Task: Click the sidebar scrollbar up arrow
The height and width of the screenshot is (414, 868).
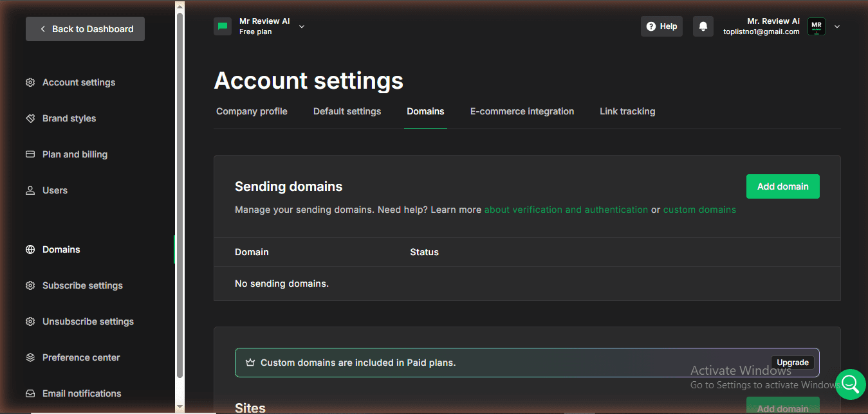Action: click(x=180, y=6)
